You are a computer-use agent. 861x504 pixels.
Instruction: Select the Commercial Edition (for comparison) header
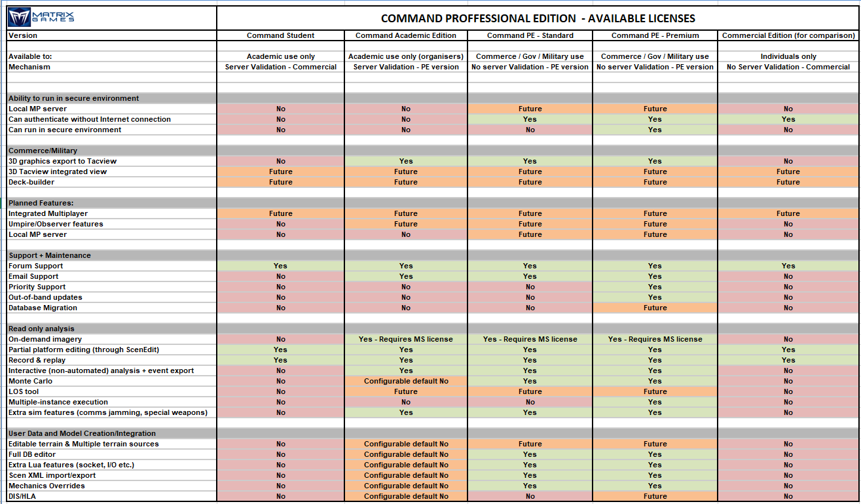point(788,35)
